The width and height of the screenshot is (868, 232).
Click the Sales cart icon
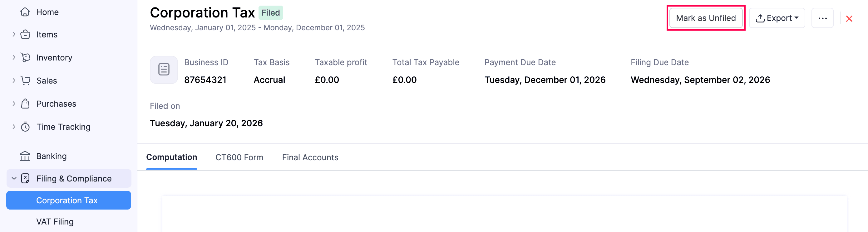pos(25,80)
